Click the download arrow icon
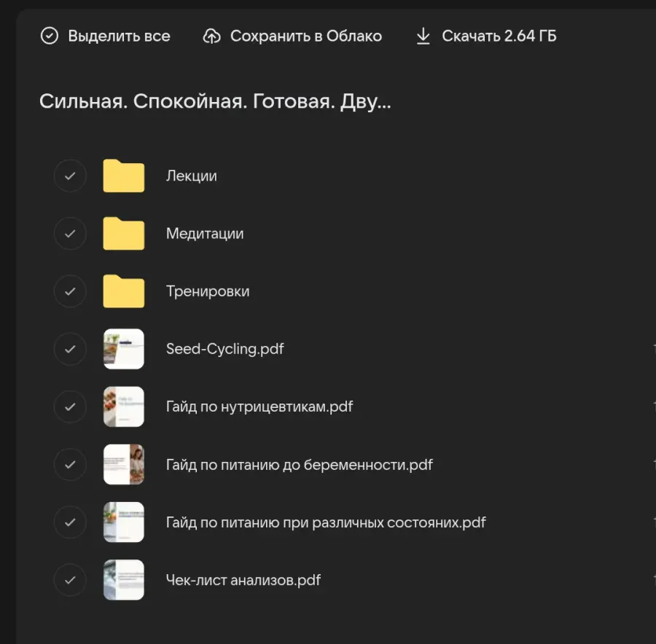This screenshot has height=644, width=656. coord(423,36)
